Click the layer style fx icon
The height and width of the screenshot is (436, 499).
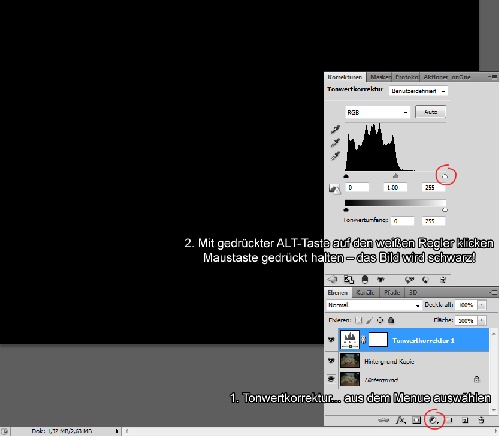pos(400,420)
